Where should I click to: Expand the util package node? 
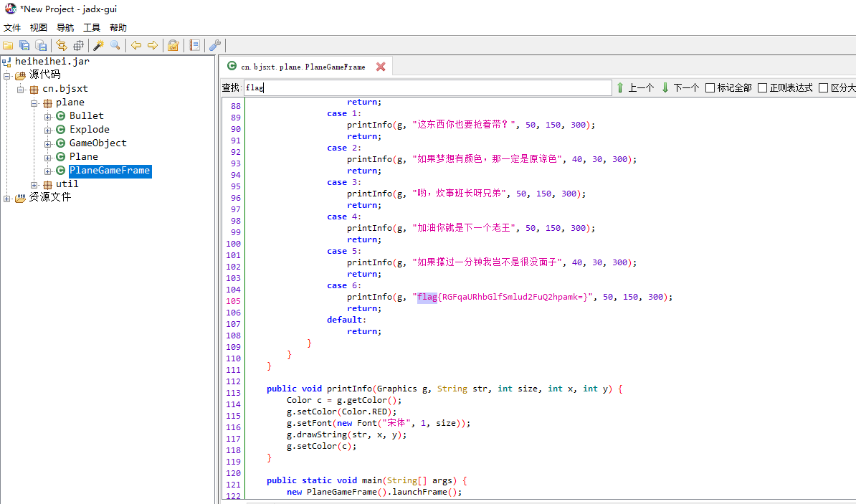[x=34, y=184]
